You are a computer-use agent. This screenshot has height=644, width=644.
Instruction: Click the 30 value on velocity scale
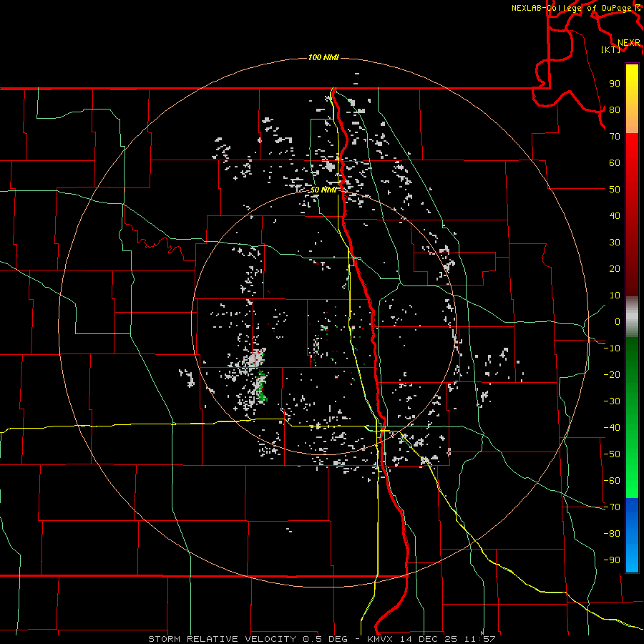click(615, 243)
